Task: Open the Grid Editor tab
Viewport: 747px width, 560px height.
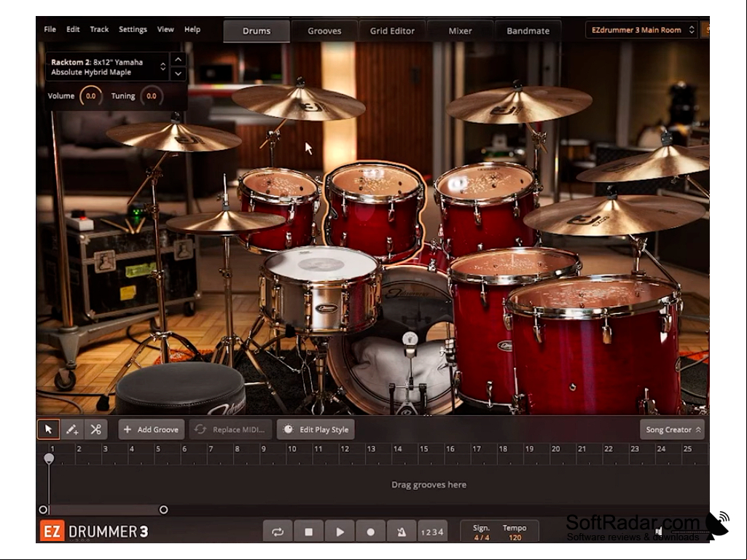Action: pos(392,31)
